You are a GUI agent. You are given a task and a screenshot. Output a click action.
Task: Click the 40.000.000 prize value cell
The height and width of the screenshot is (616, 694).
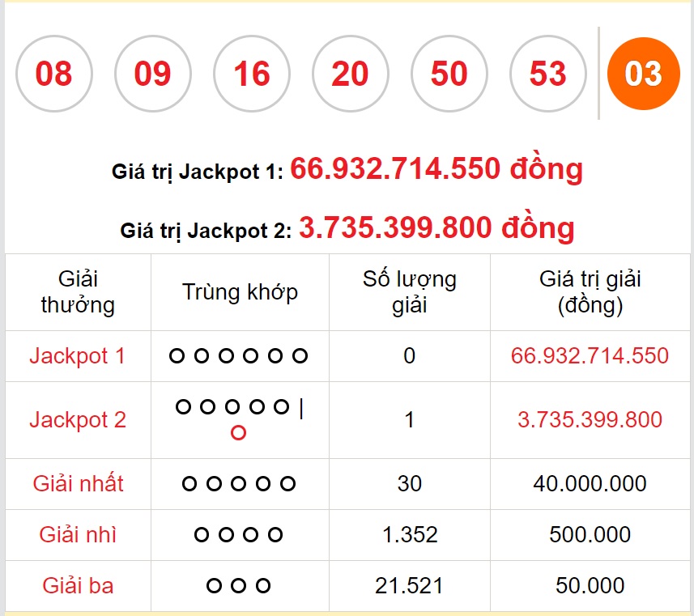(590, 484)
